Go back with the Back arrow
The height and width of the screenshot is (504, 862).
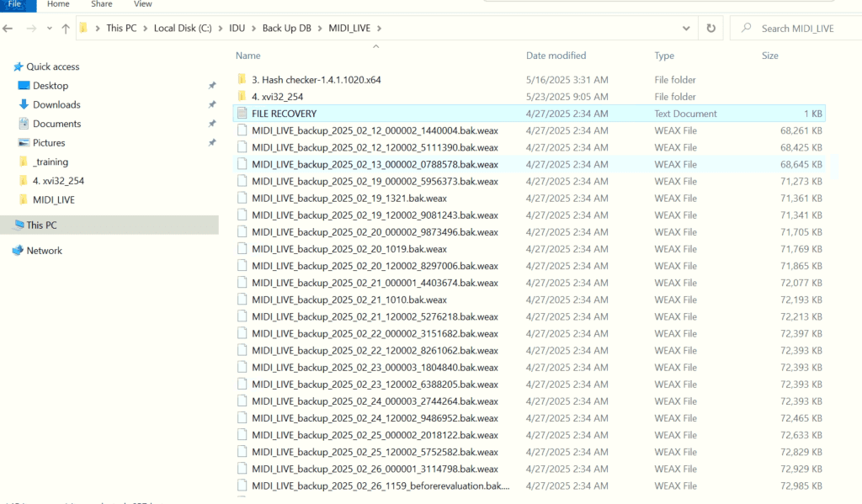point(8,28)
